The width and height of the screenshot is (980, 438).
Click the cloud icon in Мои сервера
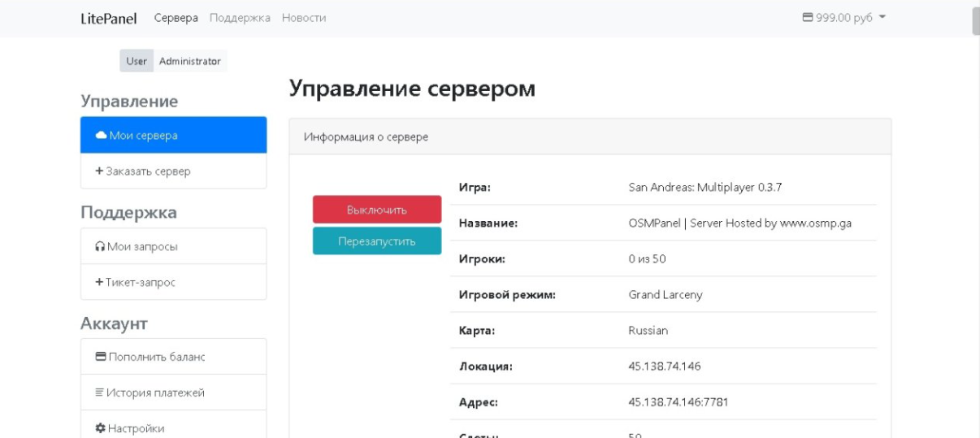click(101, 135)
